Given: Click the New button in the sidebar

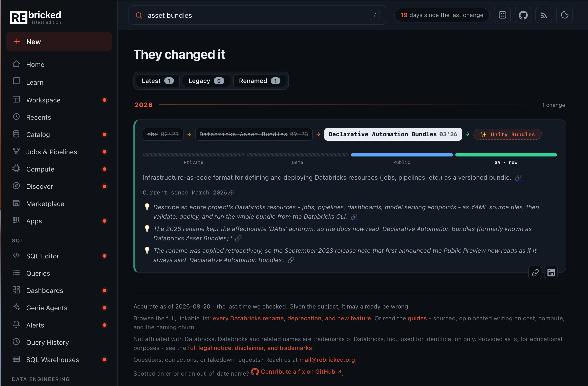Looking at the screenshot, I should [x=59, y=42].
